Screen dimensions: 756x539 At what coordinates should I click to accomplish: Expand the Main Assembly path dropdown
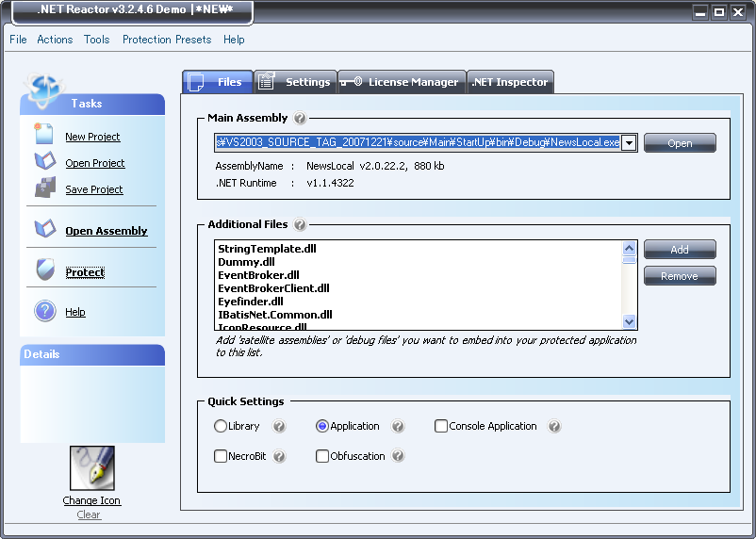629,143
